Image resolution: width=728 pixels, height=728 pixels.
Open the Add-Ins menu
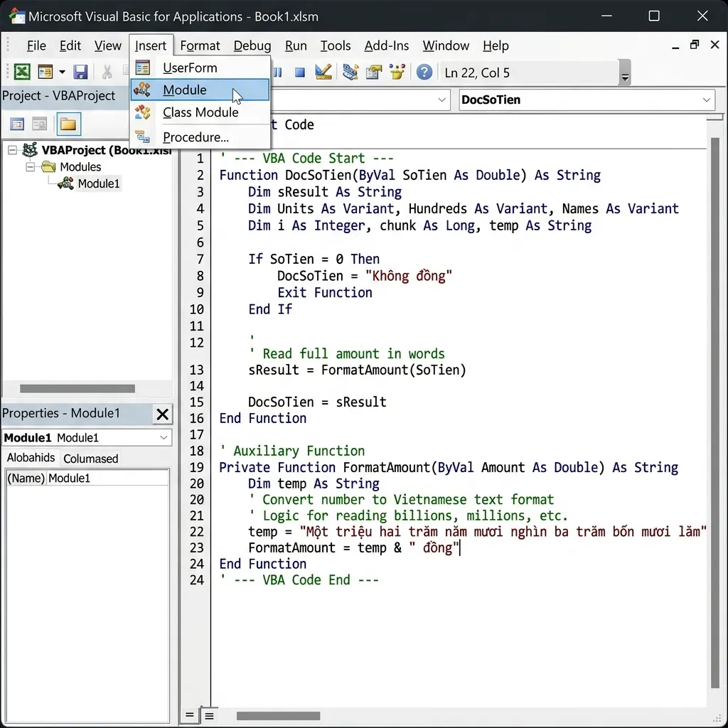[386, 45]
